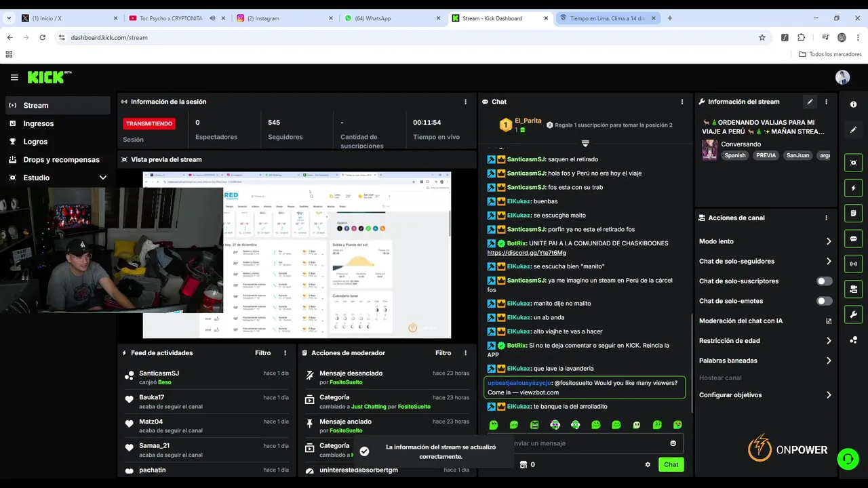
Task: Click the three-dots cluster icon in right toolbar
Action: (853, 340)
